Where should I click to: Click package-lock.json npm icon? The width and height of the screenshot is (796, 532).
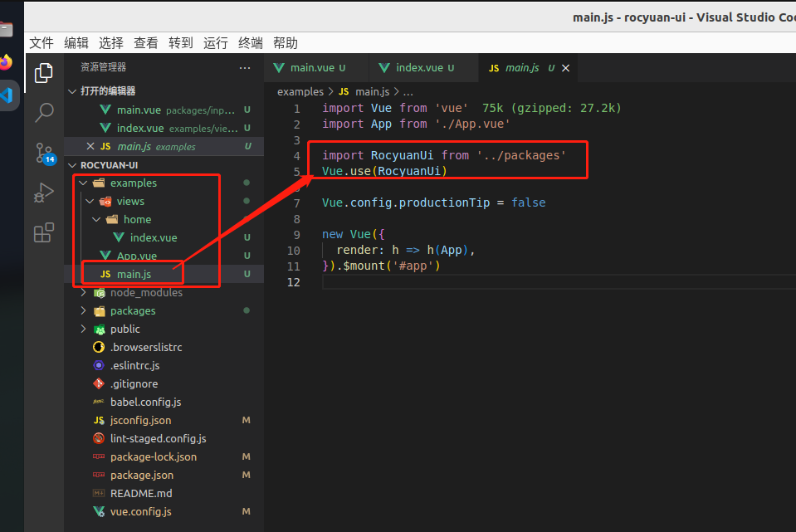[x=99, y=456]
